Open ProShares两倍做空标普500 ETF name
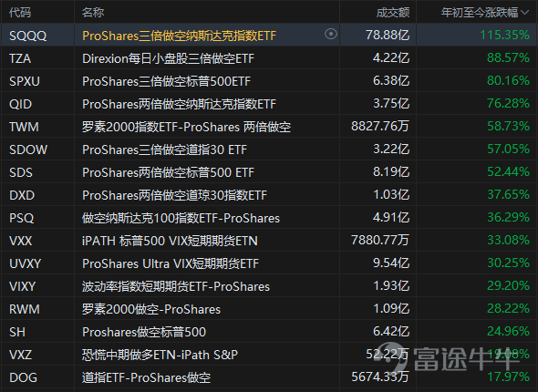This screenshot has height=392, width=538. click(x=168, y=172)
